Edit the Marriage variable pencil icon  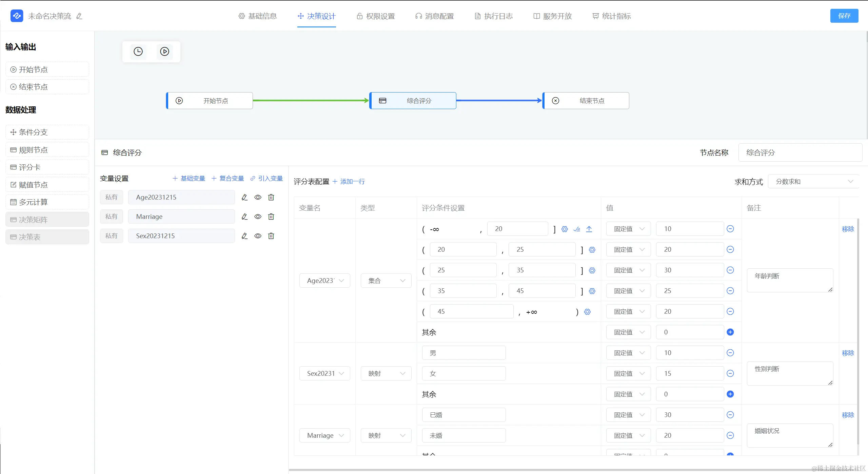(x=244, y=217)
